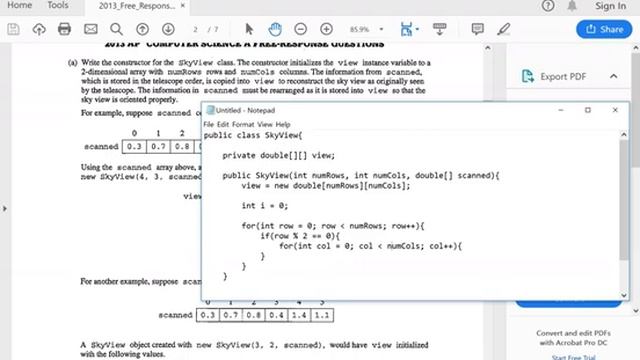This screenshot has height=360, width=640.
Task: Switch to the Home tab
Action: pos(20,5)
